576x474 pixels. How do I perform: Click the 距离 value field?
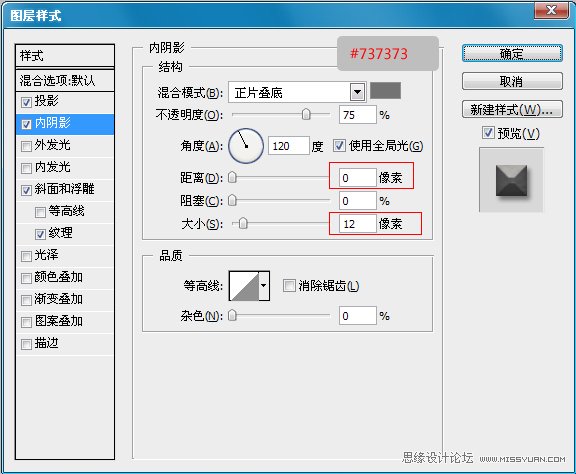click(358, 178)
